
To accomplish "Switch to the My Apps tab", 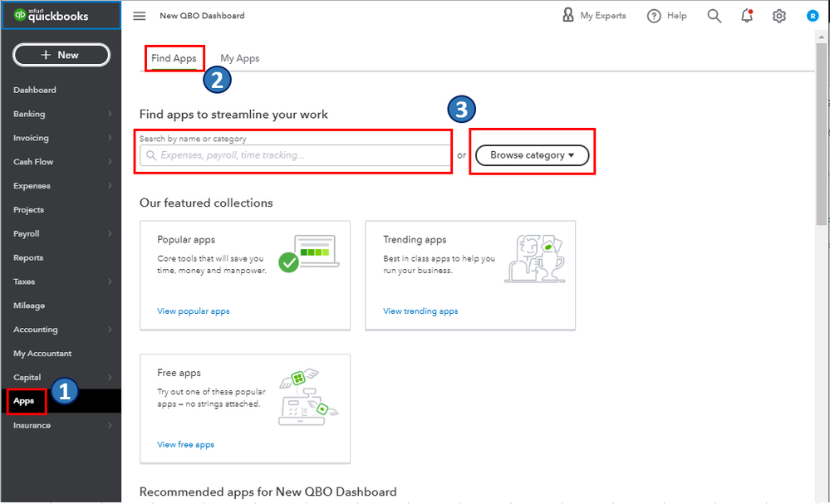I will click(239, 58).
